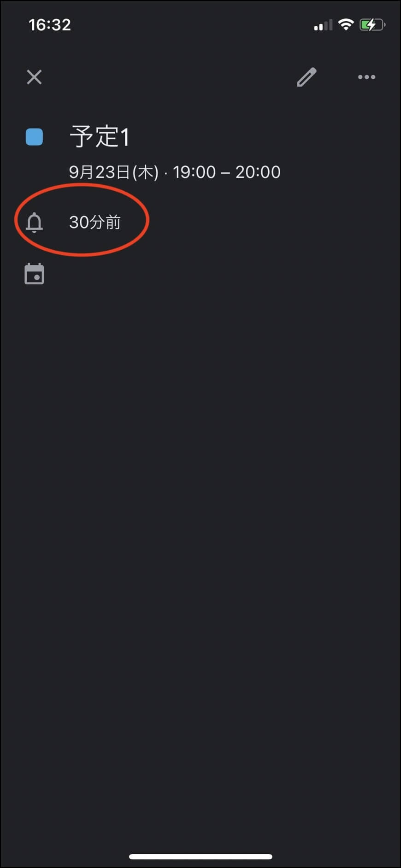Tap the cellular signal bars icon
Screen dimensions: 401x868
[323, 25]
